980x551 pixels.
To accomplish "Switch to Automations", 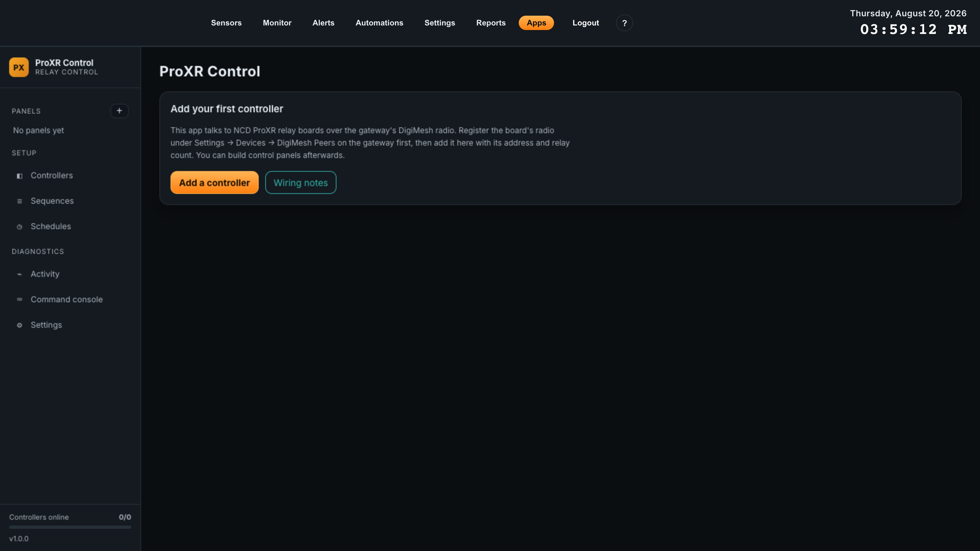I will pyautogui.click(x=379, y=23).
